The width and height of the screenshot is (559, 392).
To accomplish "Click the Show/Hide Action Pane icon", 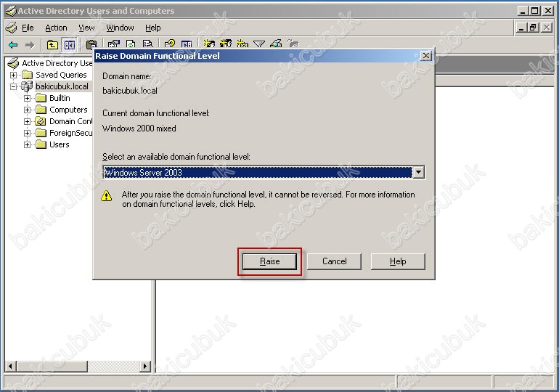I will (x=187, y=44).
